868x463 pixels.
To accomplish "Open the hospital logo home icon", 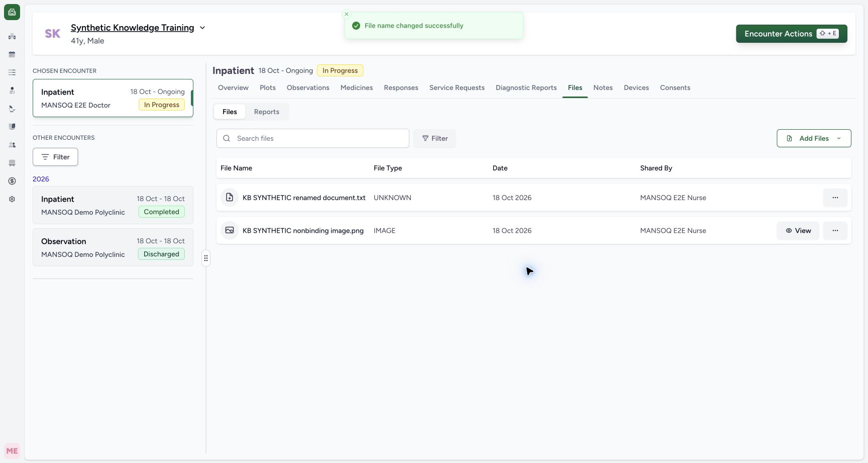I will 12,12.
